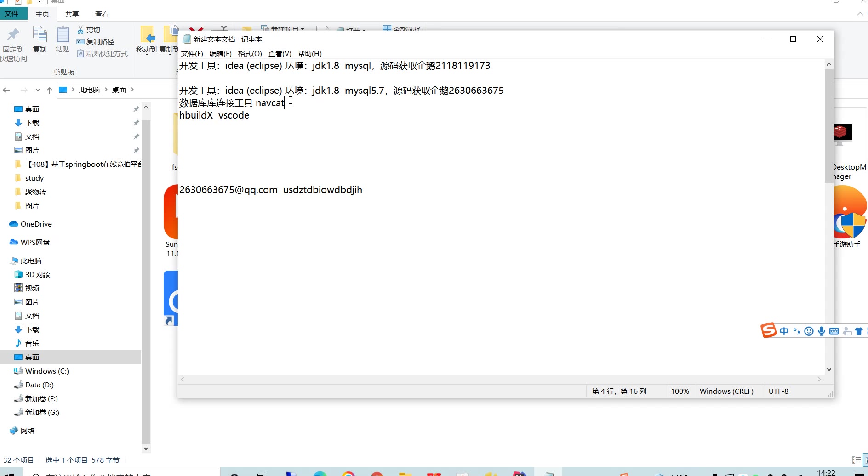Collapse the Explorer ribbon chevron
This screenshot has width=868, height=476.
pos(860,14)
